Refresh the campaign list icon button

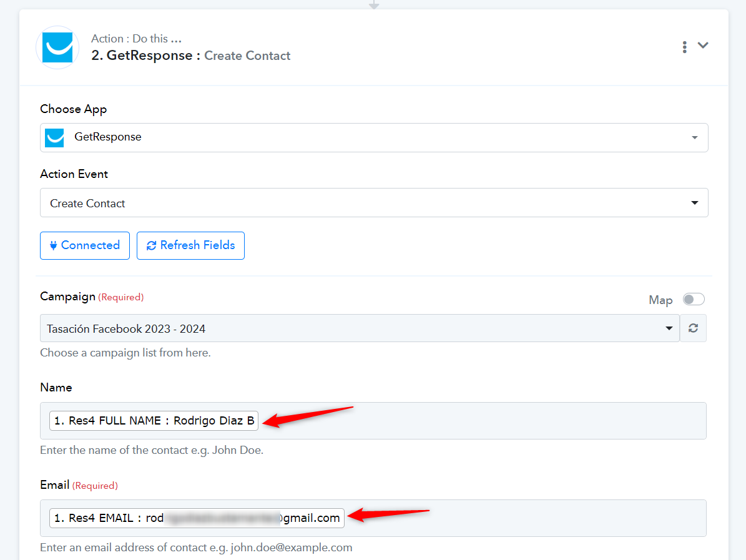click(693, 328)
